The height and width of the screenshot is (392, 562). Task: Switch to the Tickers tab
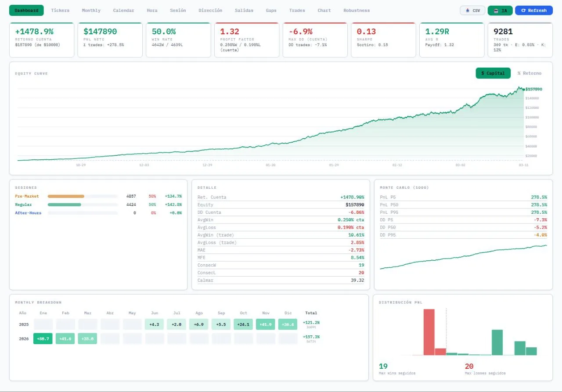point(60,10)
